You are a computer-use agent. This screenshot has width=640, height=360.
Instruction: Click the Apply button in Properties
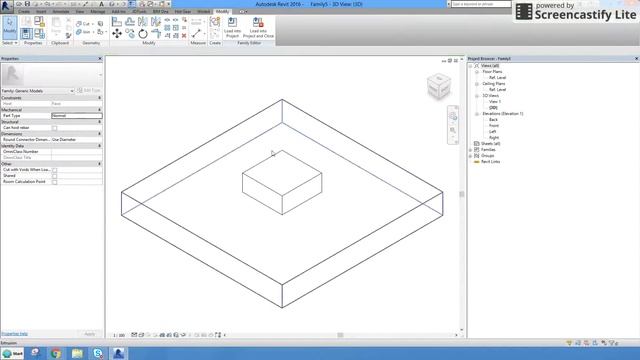89,334
